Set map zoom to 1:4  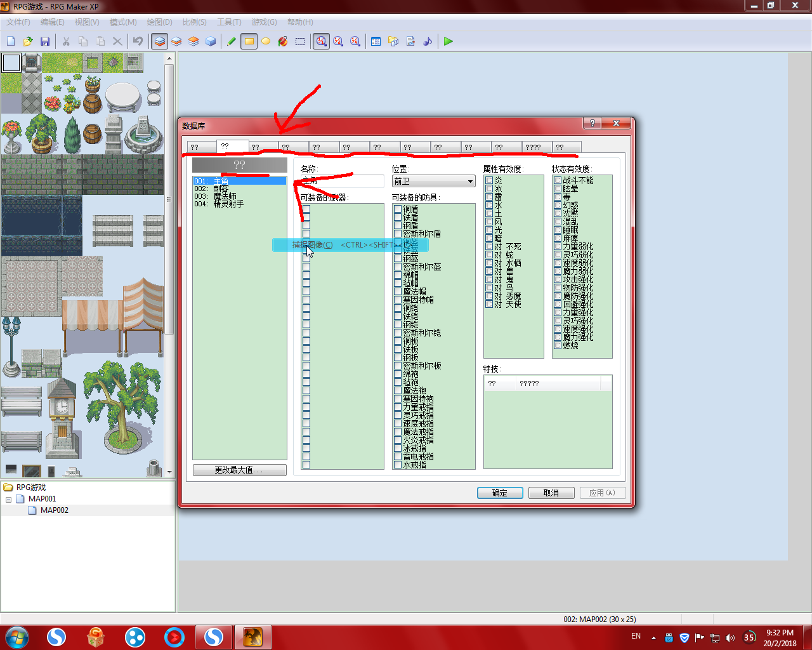(x=355, y=41)
